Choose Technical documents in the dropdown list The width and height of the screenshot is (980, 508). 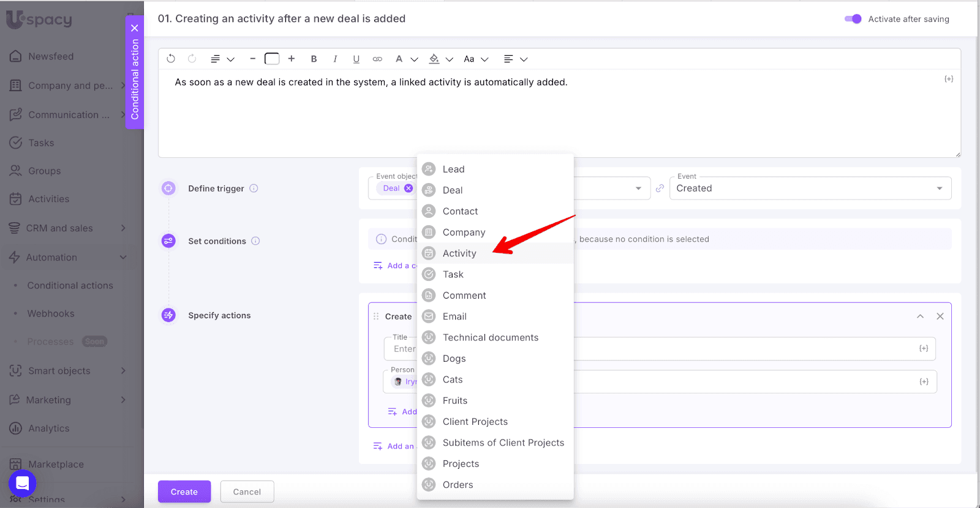tap(490, 338)
